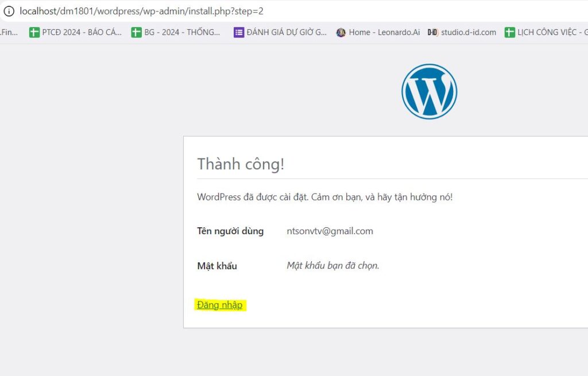This screenshot has width=588, height=376.
Task: Click the Thành công! heading
Action: pos(241,164)
